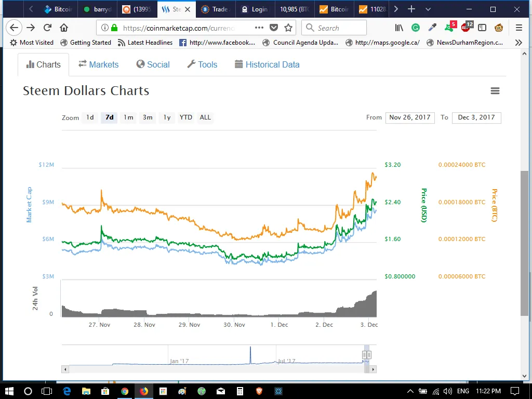The image size is (532, 399).
Task: Open a new browser tab
Action: pyautogui.click(x=411, y=9)
